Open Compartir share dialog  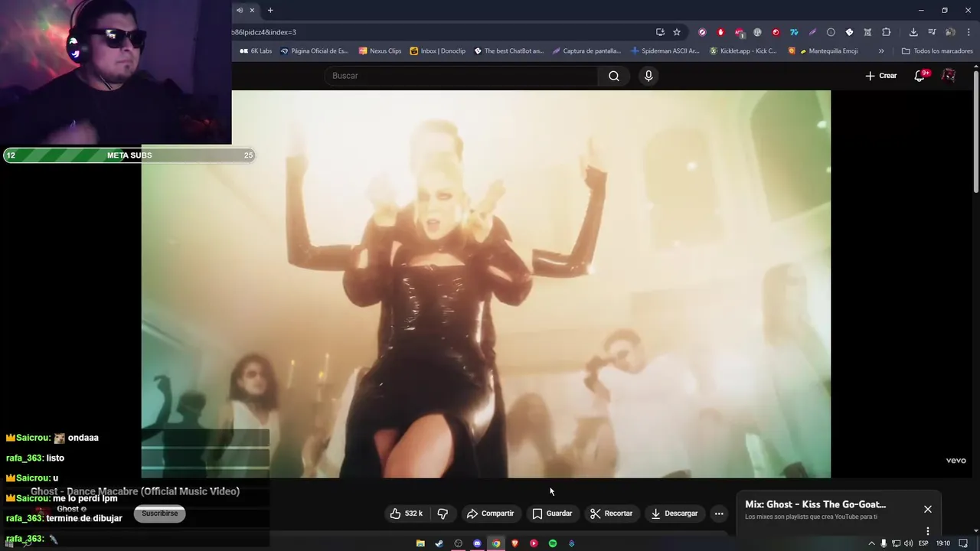tap(491, 514)
